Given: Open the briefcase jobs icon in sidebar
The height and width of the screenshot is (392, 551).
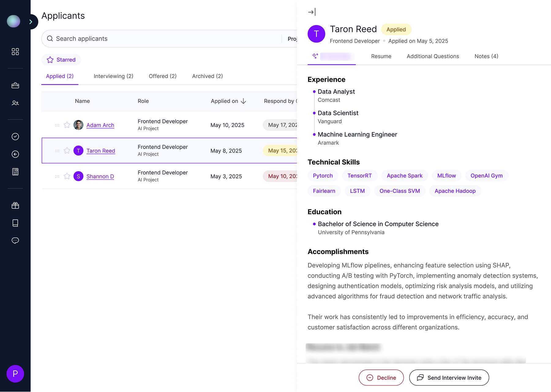Looking at the screenshot, I should [15, 86].
